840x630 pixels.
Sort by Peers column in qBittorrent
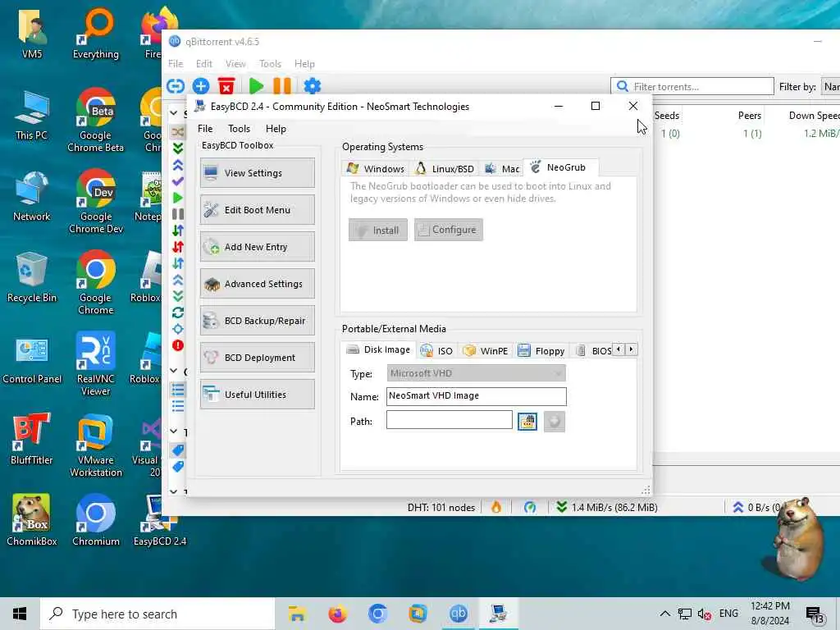(x=750, y=116)
